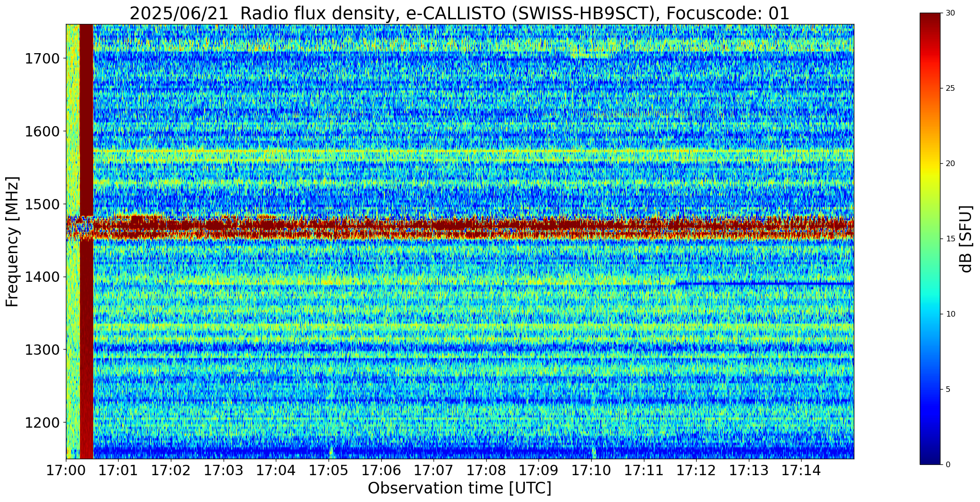Click the 17:04 time tick label

coord(276,470)
